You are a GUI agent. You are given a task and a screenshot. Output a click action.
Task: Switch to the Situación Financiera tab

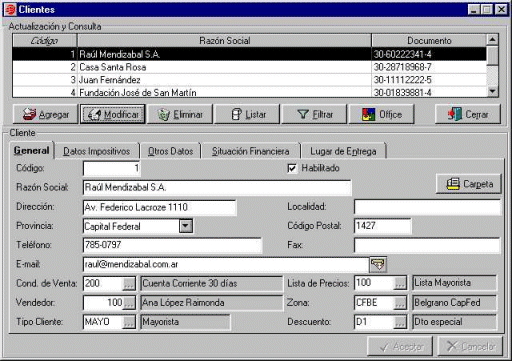click(x=250, y=151)
